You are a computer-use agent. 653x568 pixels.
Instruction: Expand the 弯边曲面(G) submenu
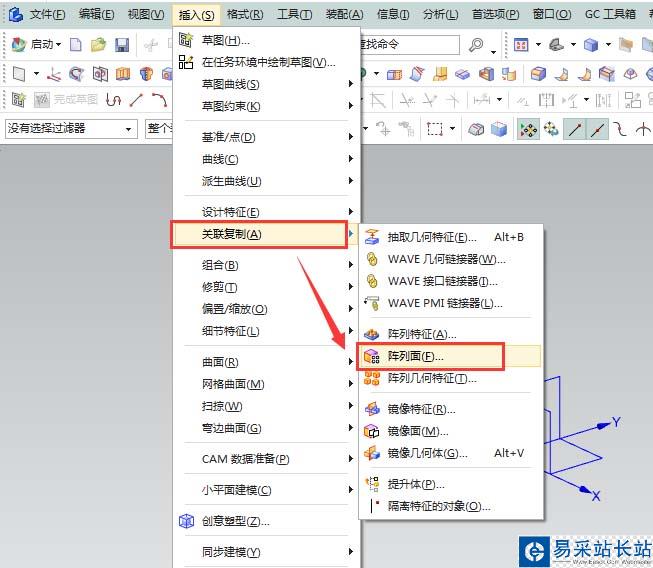(x=266, y=428)
